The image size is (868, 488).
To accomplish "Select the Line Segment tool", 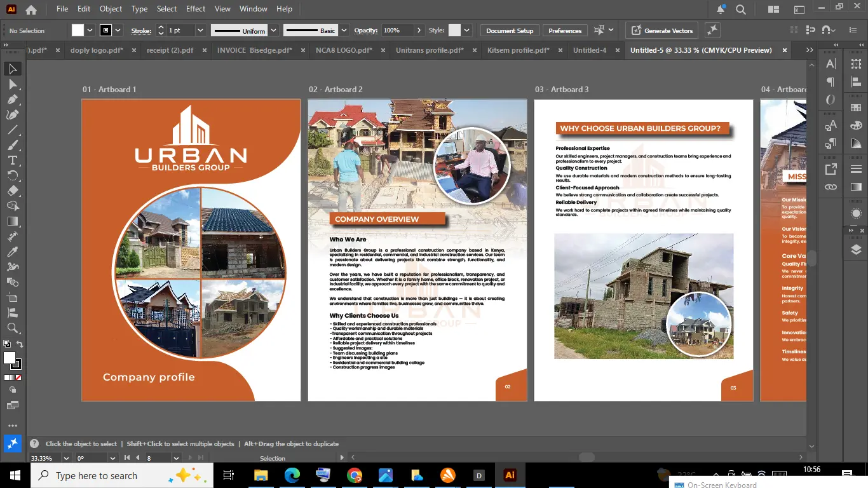I will tap(13, 130).
